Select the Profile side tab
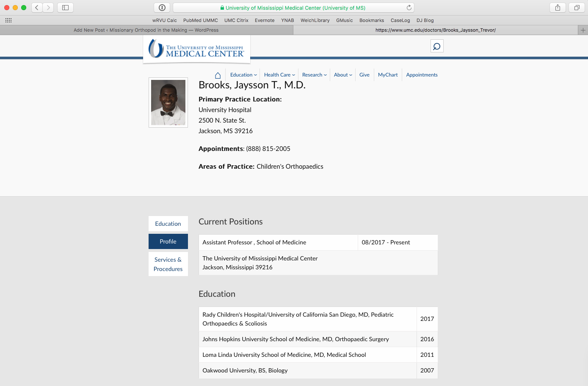The width and height of the screenshot is (588, 386). 168,241
